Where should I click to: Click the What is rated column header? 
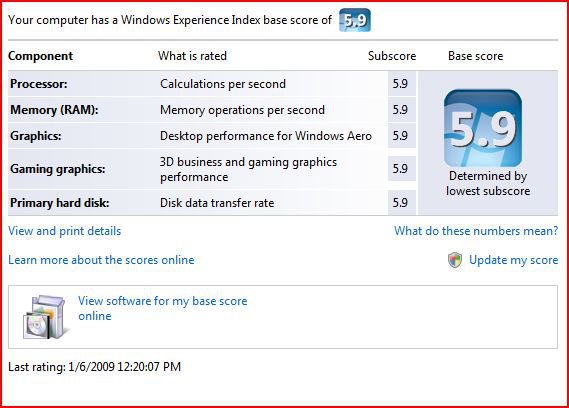click(x=192, y=56)
